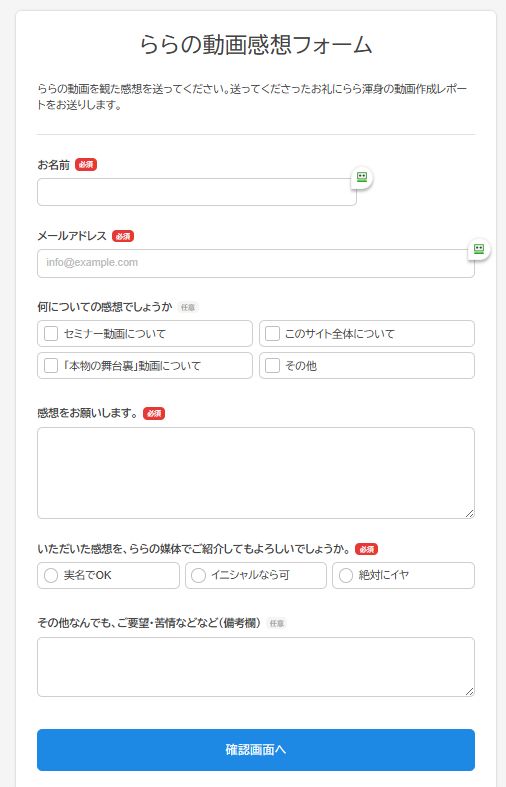Check the このサイト全体について checkbox
The image size is (506, 787).
click(272, 334)
